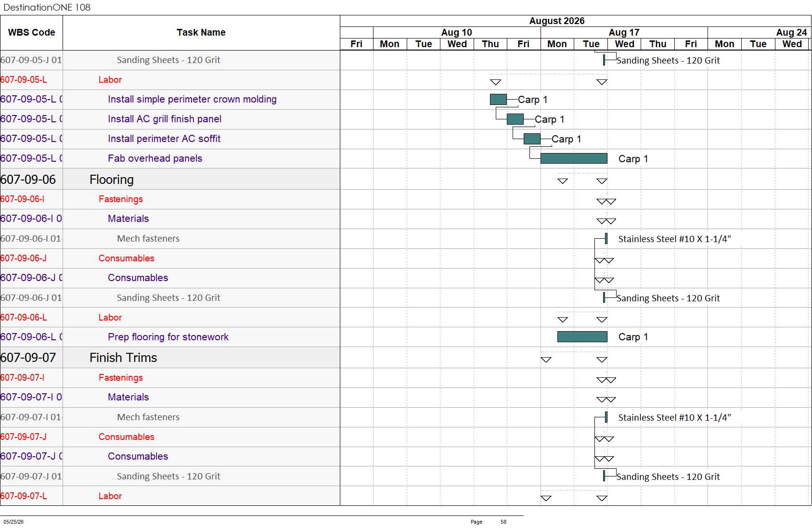
Task: Click the August 2026 month header
Action: pyautogui.click(x=557, y=21)
